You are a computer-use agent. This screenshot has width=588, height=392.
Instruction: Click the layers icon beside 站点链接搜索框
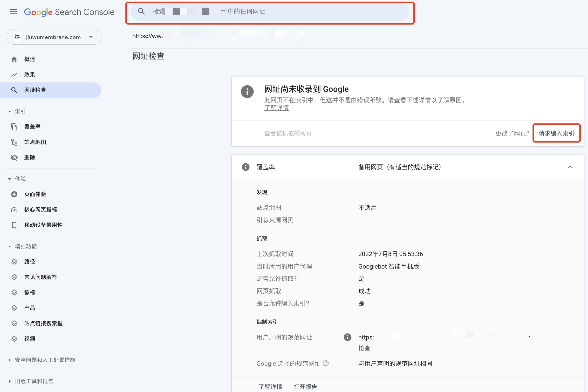(14, 324)
